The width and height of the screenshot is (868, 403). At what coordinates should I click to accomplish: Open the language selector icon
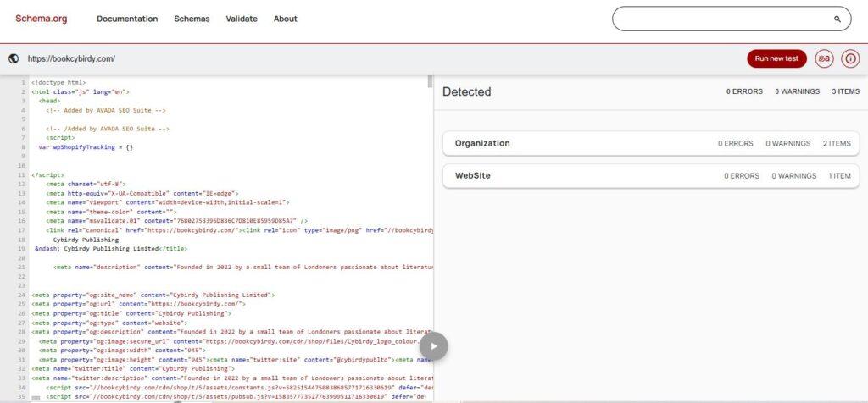click(824, 58)
